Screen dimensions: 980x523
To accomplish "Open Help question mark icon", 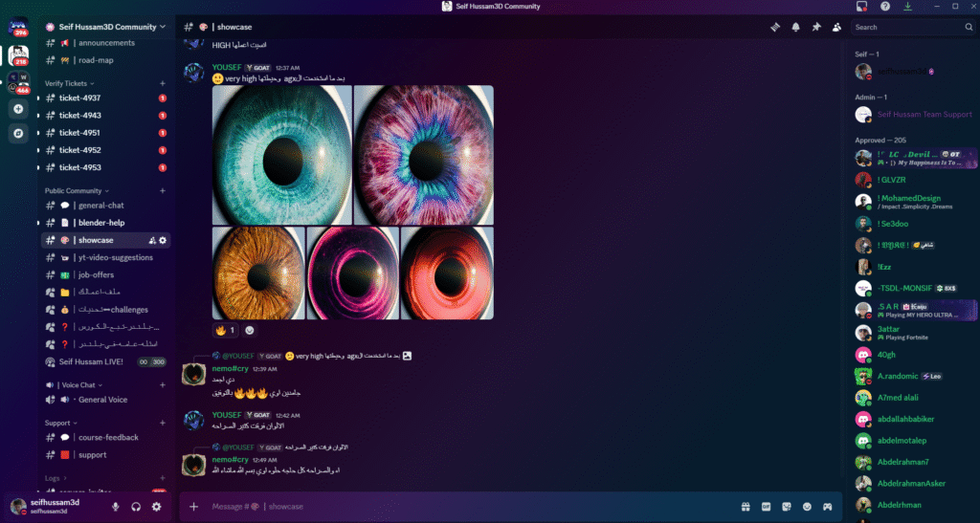I will (x=885, y=7).
